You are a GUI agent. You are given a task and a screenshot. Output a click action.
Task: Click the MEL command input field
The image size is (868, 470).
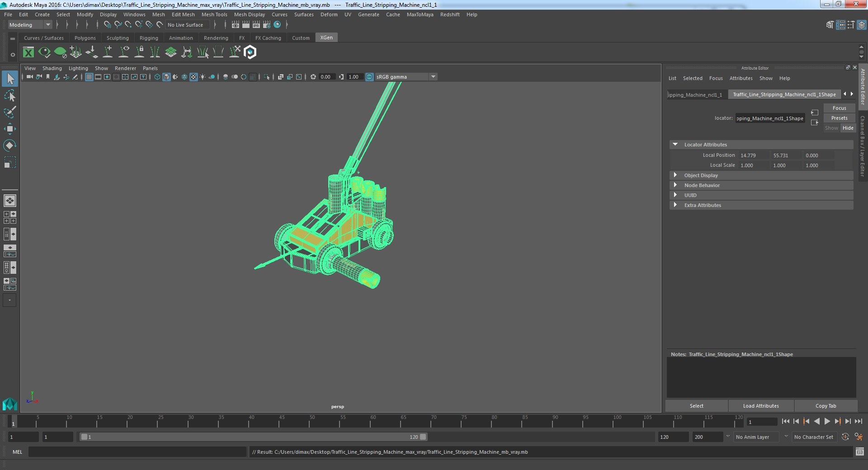(137, 451)
